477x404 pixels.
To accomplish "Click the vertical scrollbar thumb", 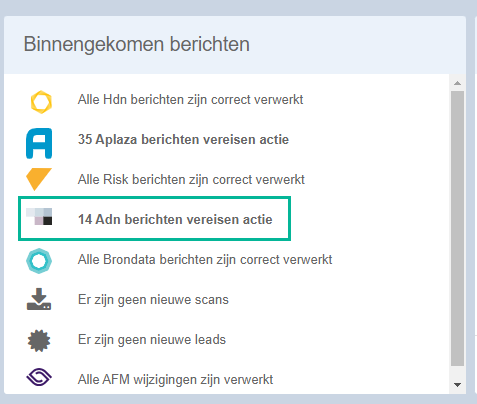I will click(457, 228).
